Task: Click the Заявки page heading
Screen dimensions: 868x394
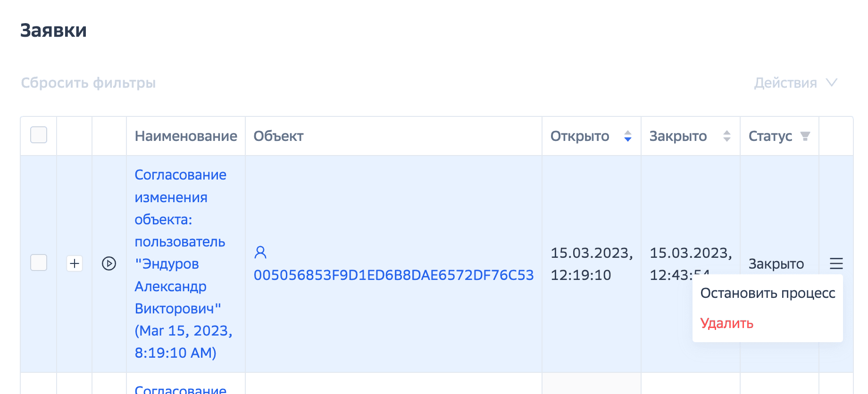Action: [x=53, y=31]
